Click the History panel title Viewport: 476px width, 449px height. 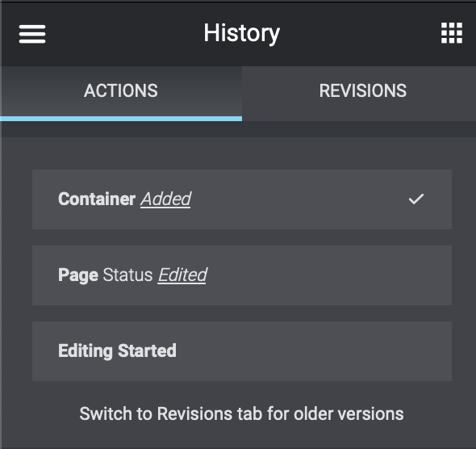pyautogui.click(x=242, y=33)
